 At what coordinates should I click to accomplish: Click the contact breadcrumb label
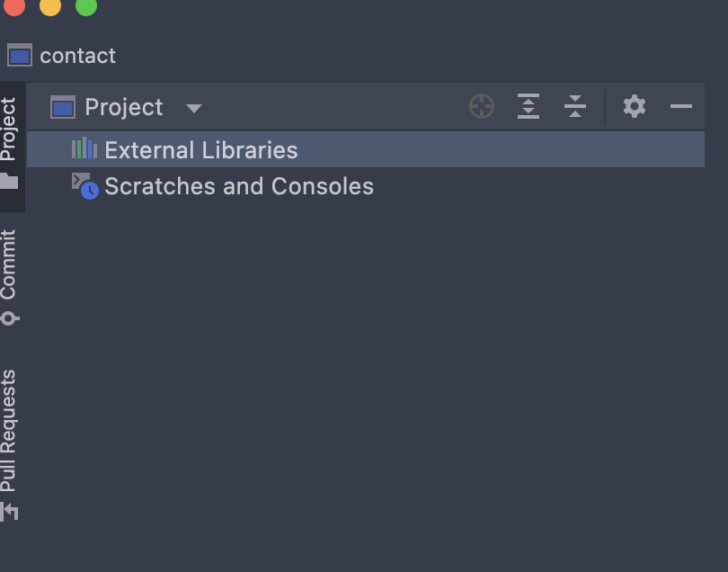click(x=77, y=56)
